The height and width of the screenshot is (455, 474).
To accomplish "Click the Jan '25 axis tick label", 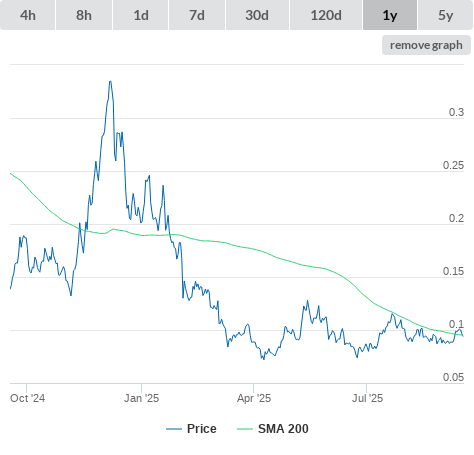I will pyautogui.click(x=141, y=398).
